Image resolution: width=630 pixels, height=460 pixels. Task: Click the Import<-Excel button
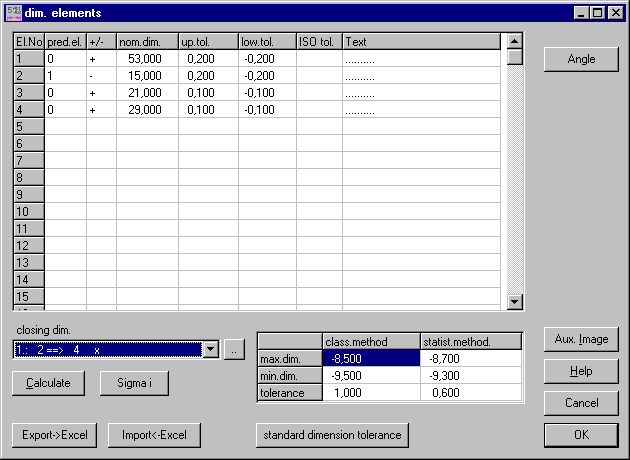click(x=154, y=435)
